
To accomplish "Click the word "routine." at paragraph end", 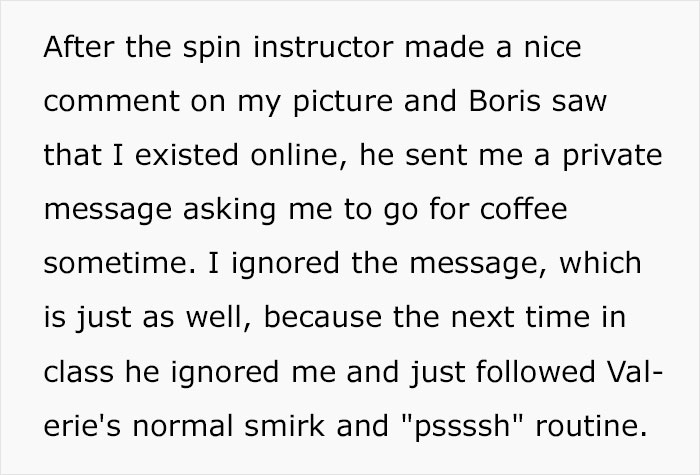I will [x=591, y=425].
